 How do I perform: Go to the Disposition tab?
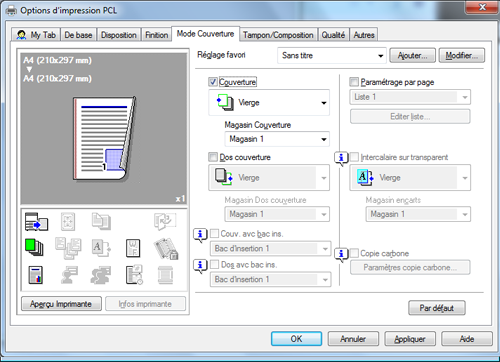119,35
